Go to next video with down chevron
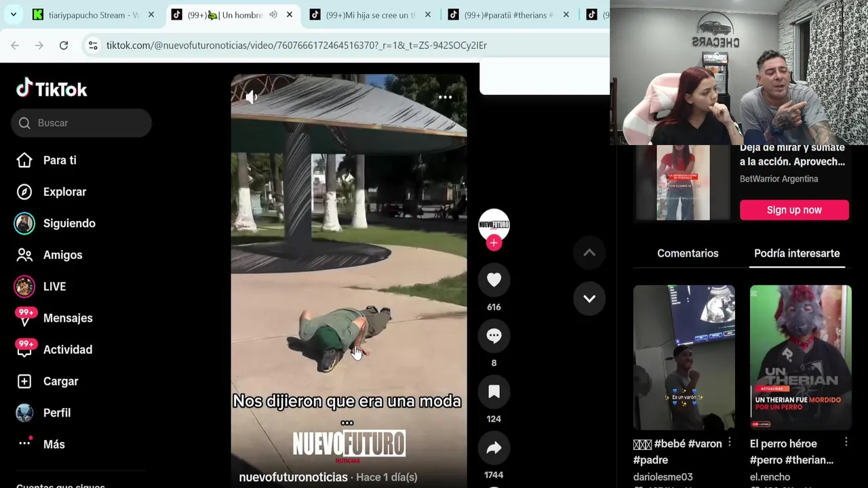Image resolution: width=868 pixels, height=488 pixels. coord(589,298)
